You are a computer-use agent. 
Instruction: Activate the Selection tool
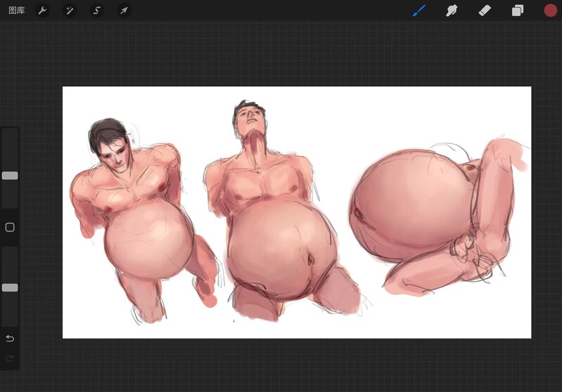97,11
